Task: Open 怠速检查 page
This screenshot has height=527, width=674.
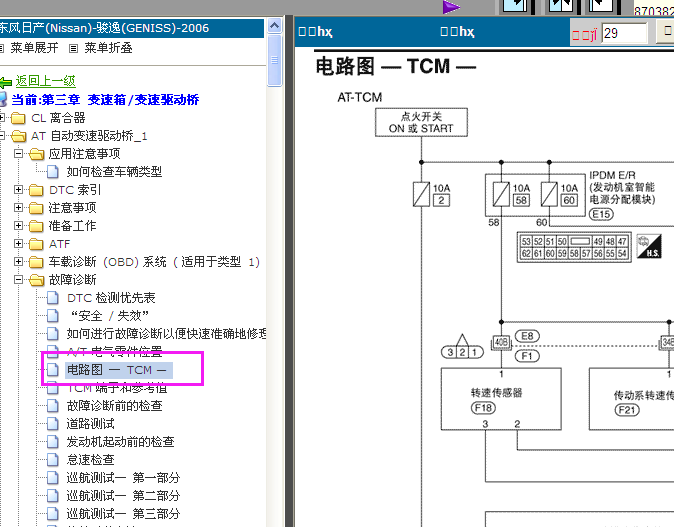Action: click(91, 460)
